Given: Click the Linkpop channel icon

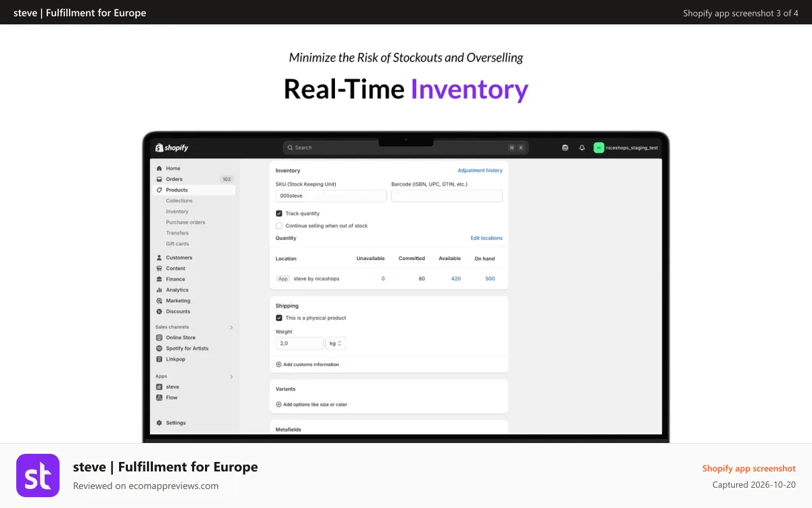Looking at the screenshot, I should click(159, 359).
